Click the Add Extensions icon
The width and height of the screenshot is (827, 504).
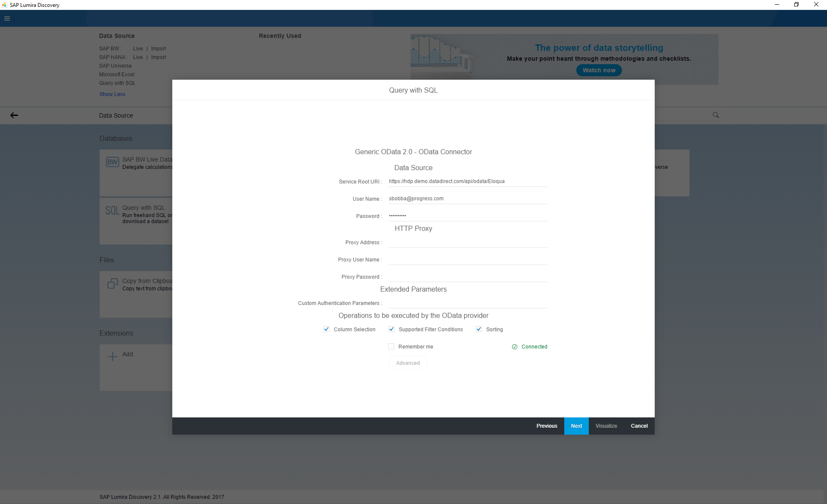112,355
